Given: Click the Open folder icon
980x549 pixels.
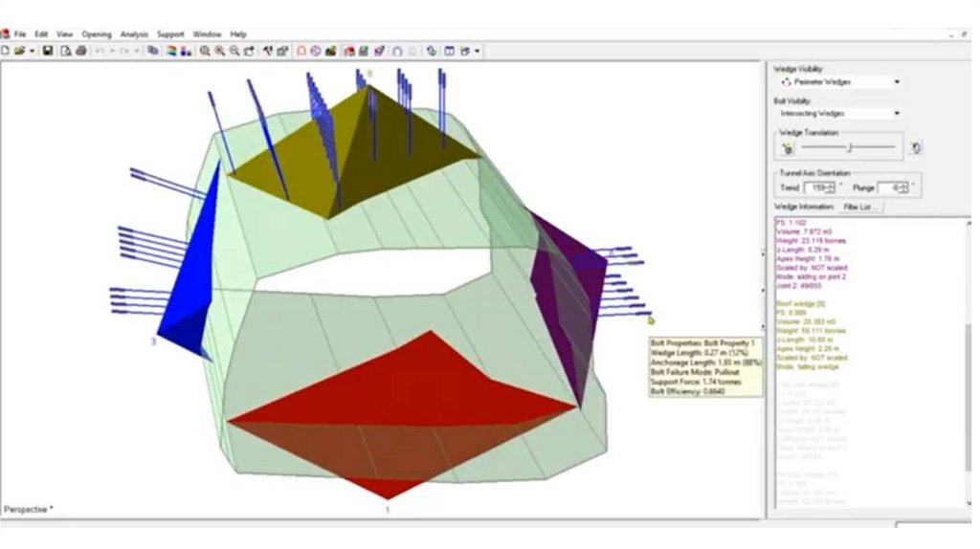Looking at the screenshot, I should (x=19, y=51).
